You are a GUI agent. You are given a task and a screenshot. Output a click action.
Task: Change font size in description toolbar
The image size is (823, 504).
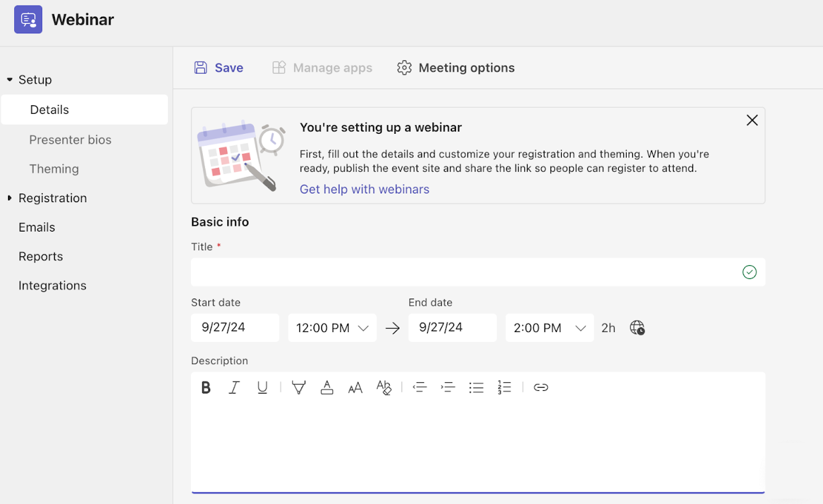[355, 388]
